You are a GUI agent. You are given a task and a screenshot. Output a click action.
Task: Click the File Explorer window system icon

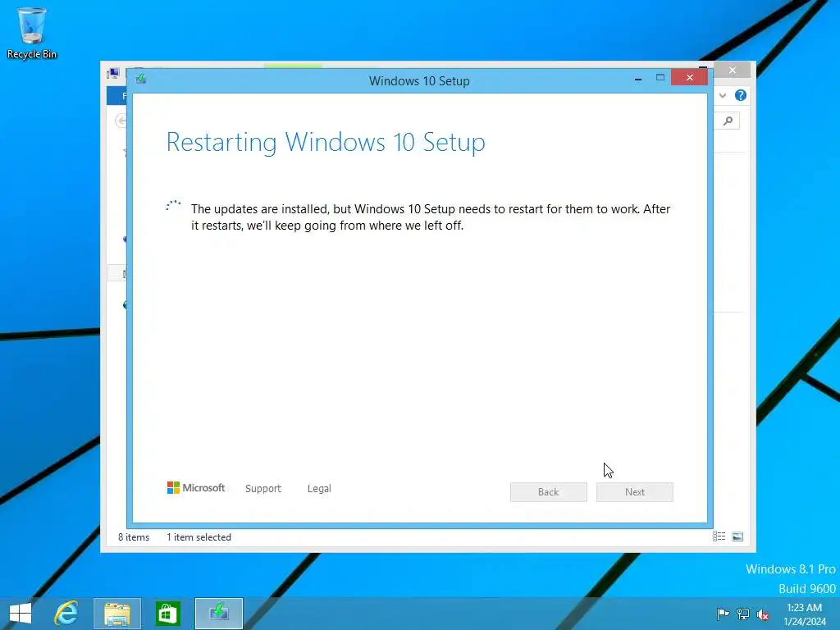click(113, 73)
